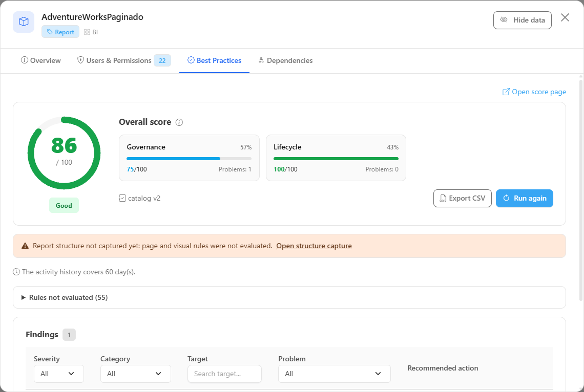
Task: Open the Governance score card
Action: tap(189, 158)
